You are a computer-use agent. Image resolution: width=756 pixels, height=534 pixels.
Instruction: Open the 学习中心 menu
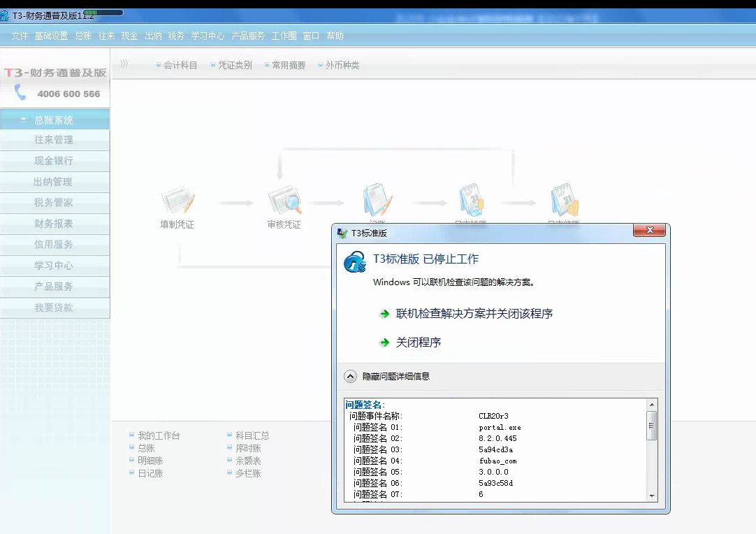(x=208, y=36)
